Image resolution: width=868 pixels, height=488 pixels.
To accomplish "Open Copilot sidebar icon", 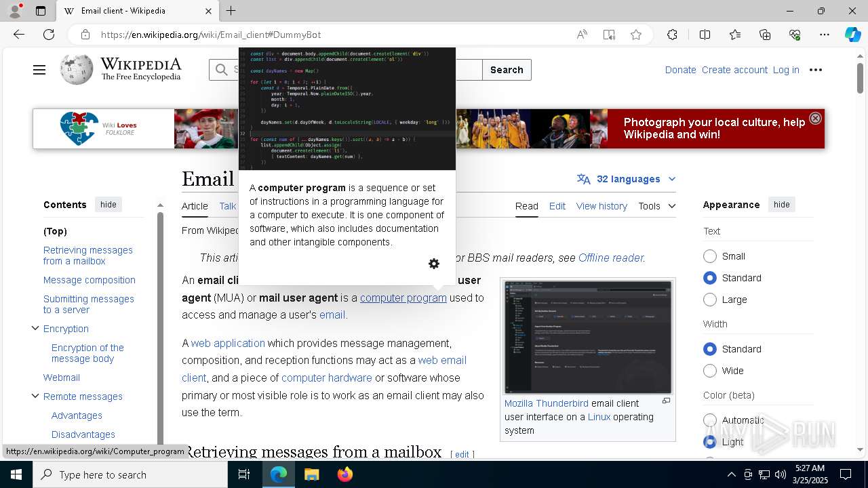I will 853,35.
